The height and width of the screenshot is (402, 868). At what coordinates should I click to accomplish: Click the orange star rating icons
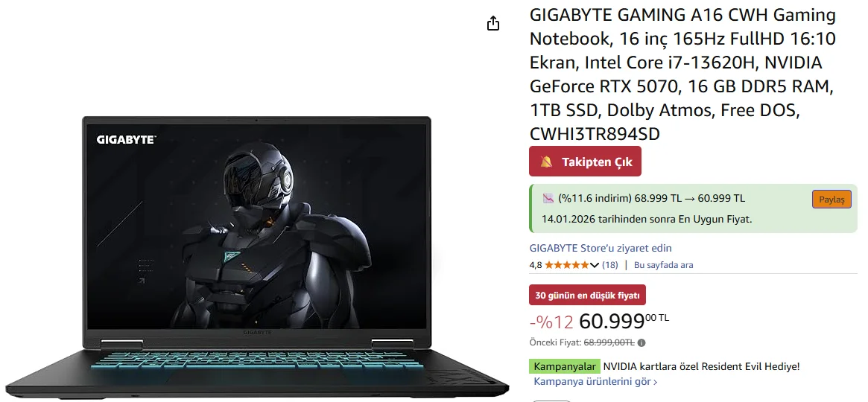pos(567,265)
